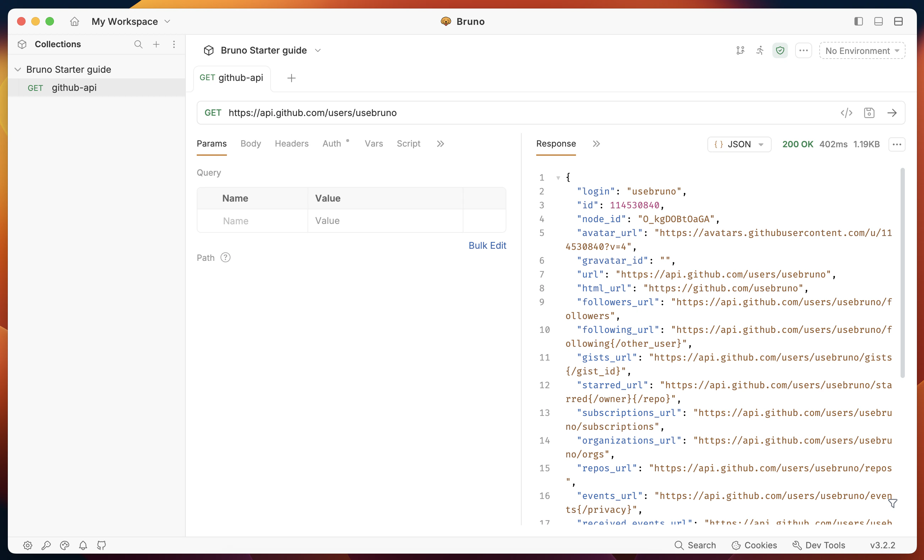The width and height of the screenshot is (924, 560).
Task: Click the response pane vertical scrollbar
Action: pos(902,273)
